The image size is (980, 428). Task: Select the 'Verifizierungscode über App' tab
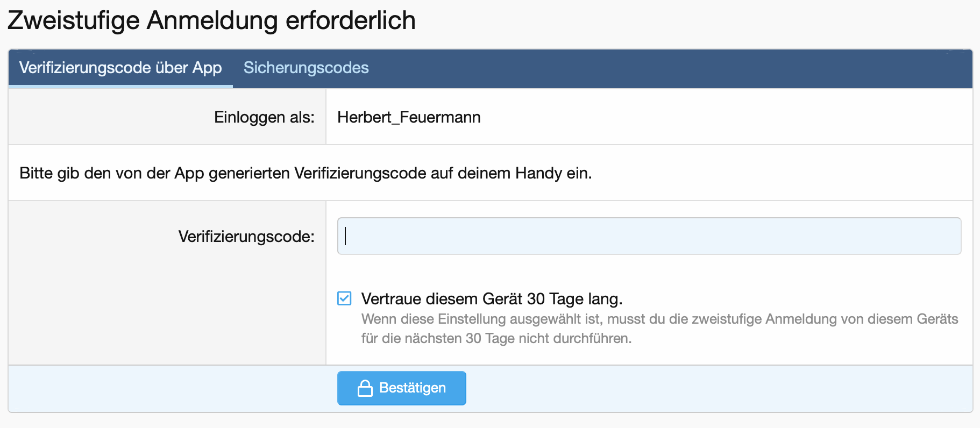point(120,68)
